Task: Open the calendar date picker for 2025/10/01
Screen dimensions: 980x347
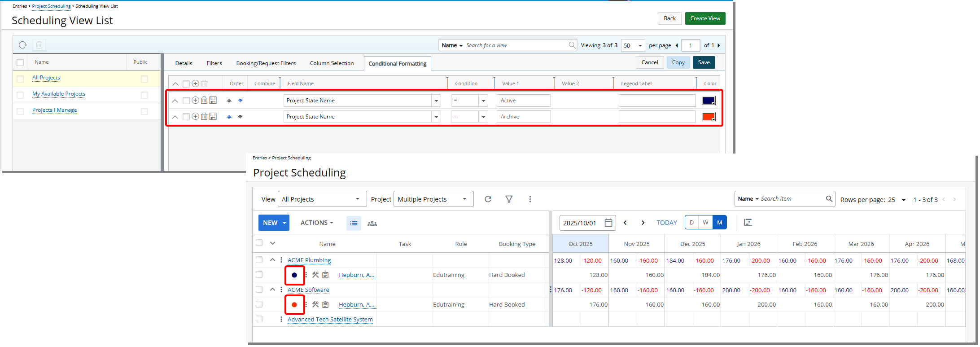Action: (608, 223)
